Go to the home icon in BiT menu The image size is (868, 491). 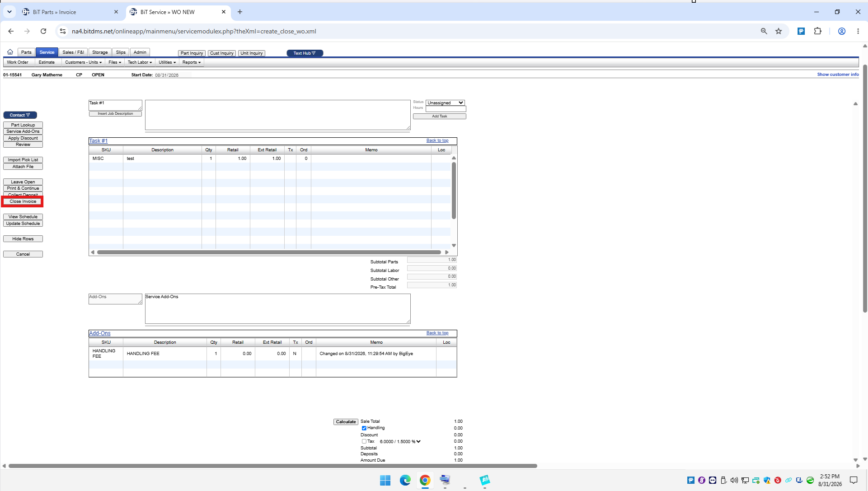(x=10, y=52)
